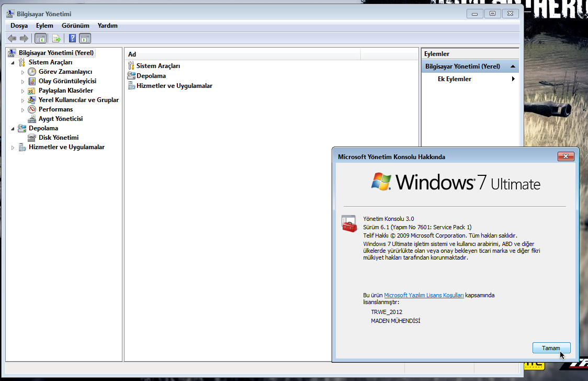The height and width of the screenshot is (381, 588).
Task: Click the Disk Yönetimi icon in tree
Action: (32, 138)
